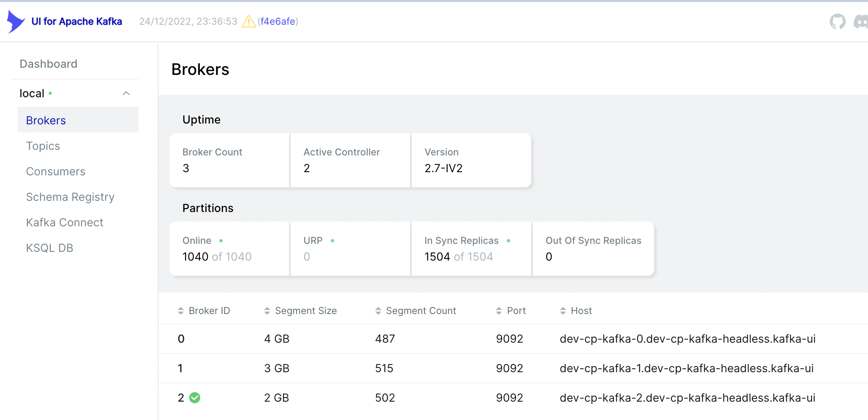Click the Out Of Sync Replicas card
The height and width of the screenshot is (420, 868).
(x=593, y=249)
